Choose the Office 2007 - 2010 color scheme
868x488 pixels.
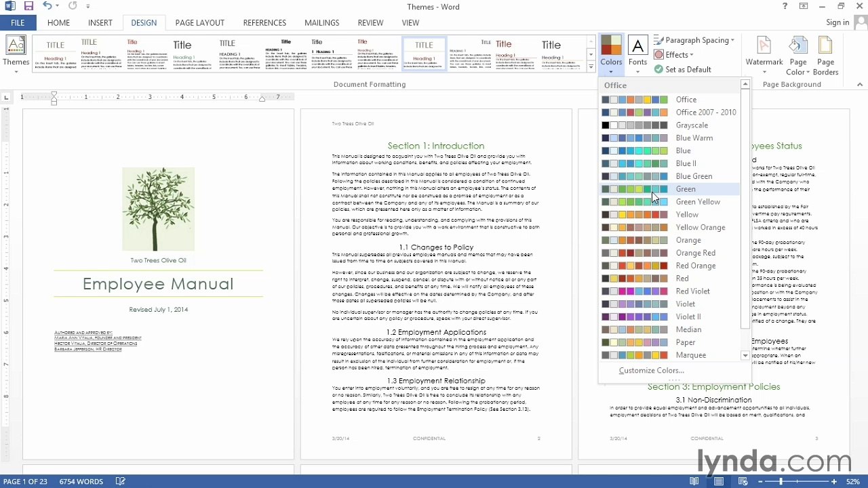click(669, 113)
